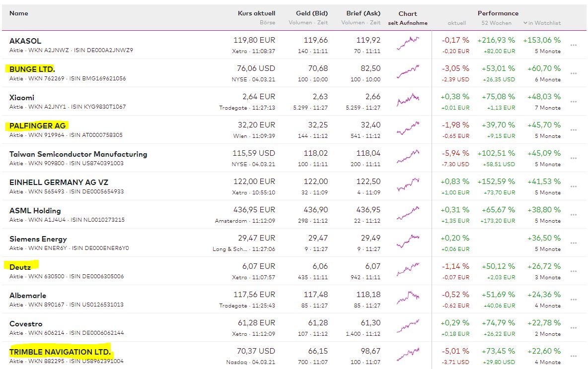The width and height of the screenshot is (588, 369).
Task: Click the 'aktuell' performance column header
Action: (457, 23)
